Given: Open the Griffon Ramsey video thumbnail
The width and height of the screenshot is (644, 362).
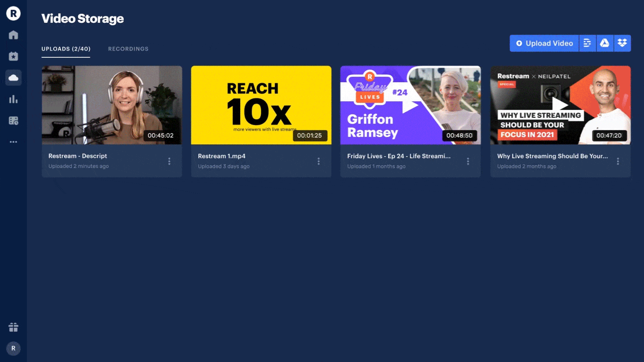Looking at the screenshot, I should 411,105.
